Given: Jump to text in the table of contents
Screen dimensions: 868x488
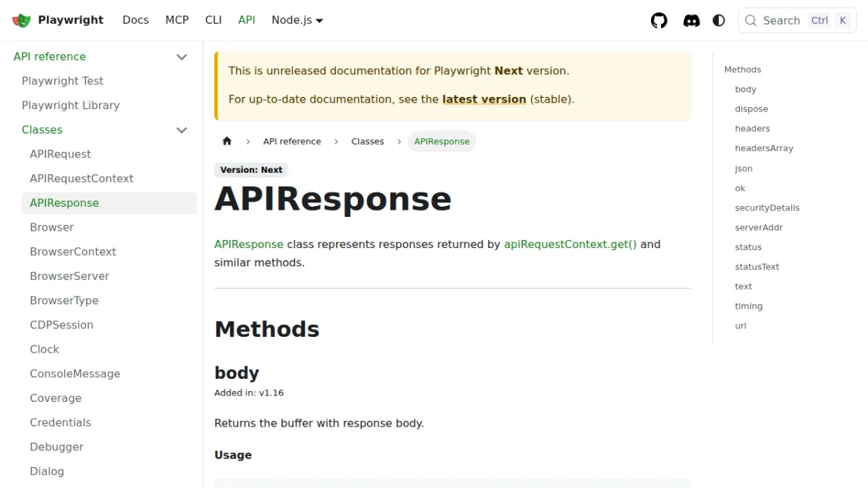Looking at the screenshot, I should click(744, 286).
